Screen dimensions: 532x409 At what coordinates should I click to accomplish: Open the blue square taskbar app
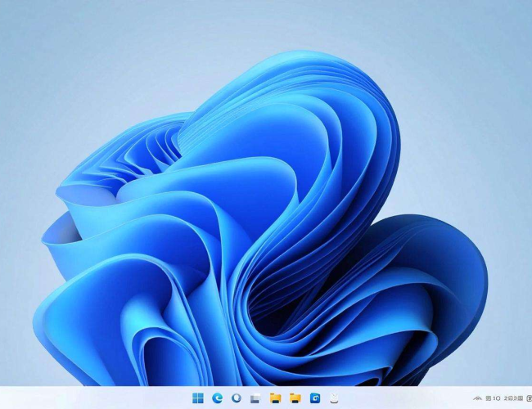coord(315,398)
